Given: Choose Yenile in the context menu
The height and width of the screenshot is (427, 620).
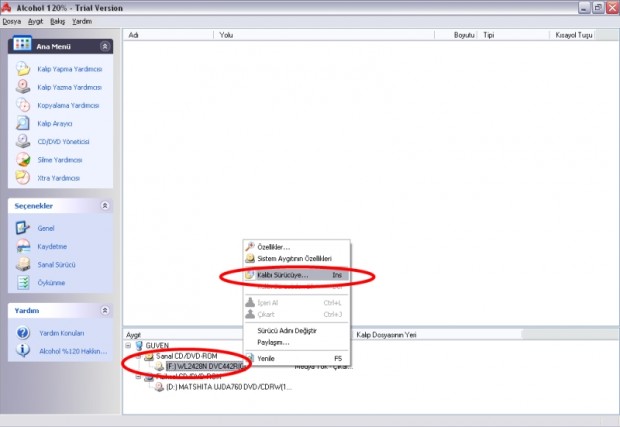Looking at the screenshot, I should click(297, 358).
